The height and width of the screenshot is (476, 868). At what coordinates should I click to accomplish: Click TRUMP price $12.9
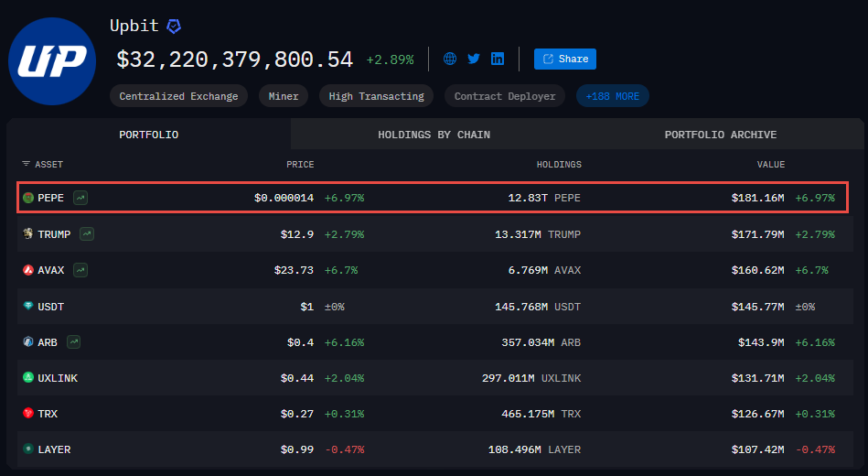297,234
